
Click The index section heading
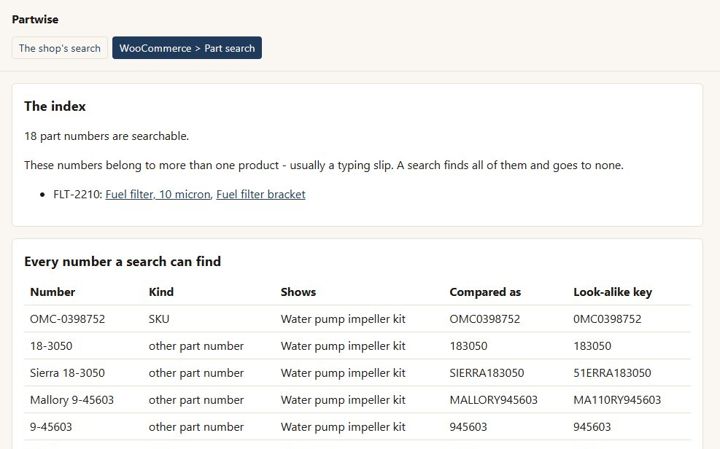tap(55, 107)
